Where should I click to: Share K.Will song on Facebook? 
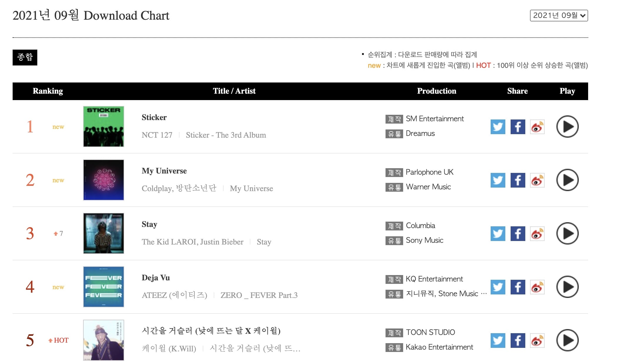[518, 341]
